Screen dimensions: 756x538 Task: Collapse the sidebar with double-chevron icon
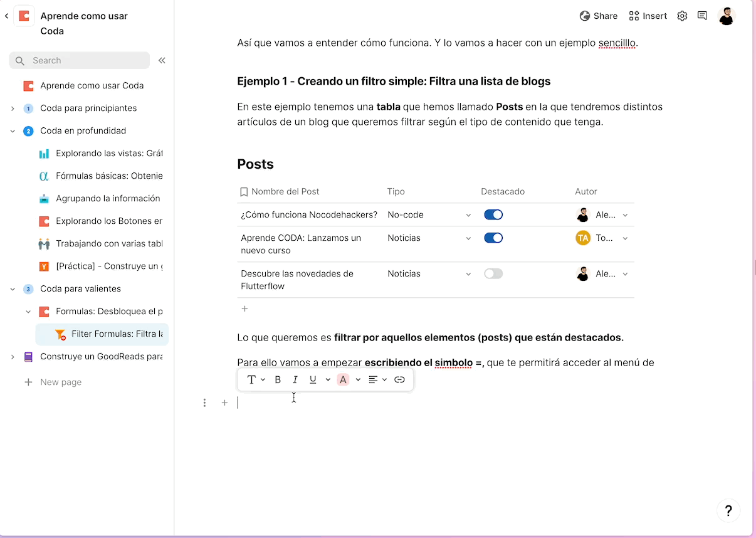click(162, 60)
